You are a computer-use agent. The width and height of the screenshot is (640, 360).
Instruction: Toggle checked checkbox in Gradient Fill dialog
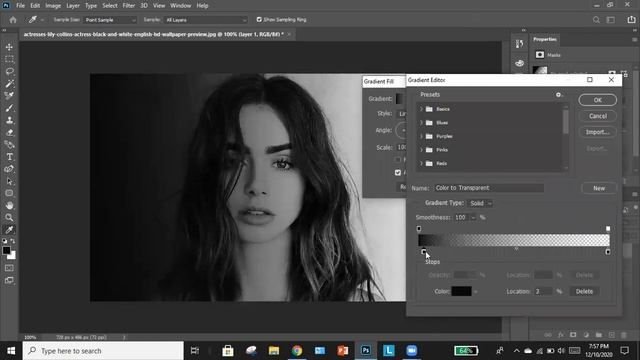point(398,173)
